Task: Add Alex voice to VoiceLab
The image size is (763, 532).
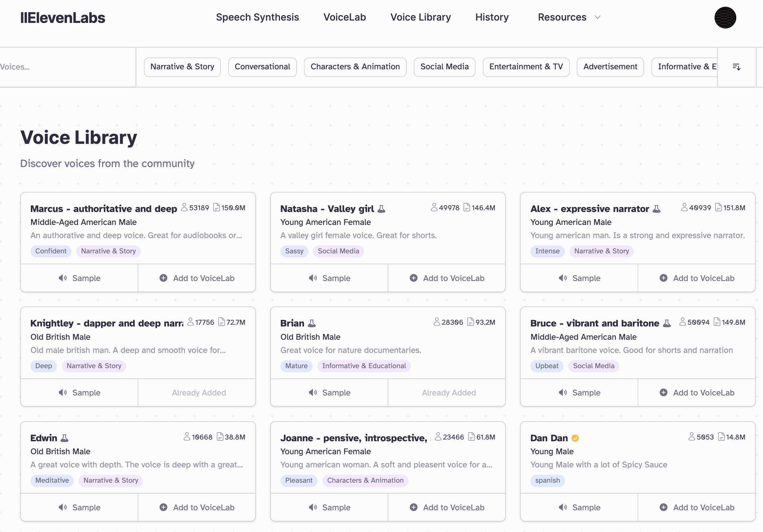Action: tap(697, 278)
